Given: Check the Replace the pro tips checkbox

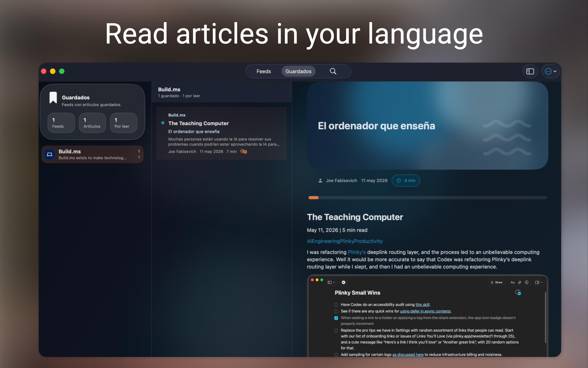Looking at the screenshot, I should coord(336,331).
